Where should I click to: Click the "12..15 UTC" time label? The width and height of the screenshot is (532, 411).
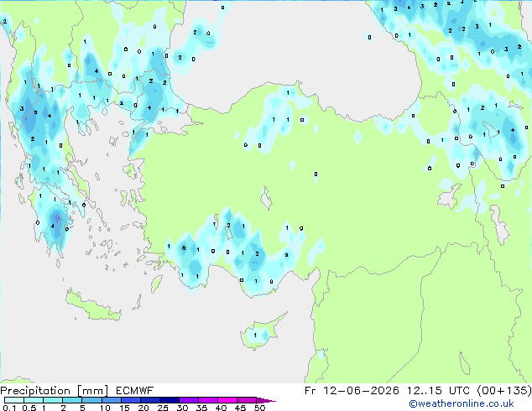coord(438,391)
